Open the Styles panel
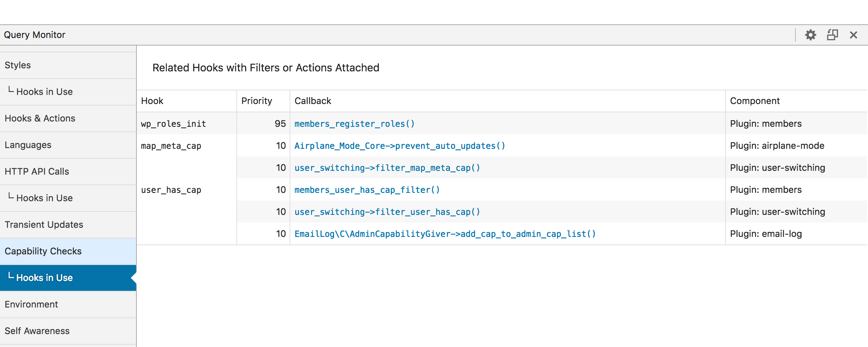 (x=68, y=65)
